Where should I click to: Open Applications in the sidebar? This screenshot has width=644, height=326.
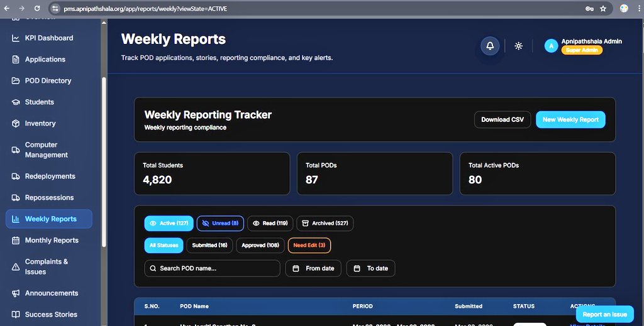pos(49,60)
